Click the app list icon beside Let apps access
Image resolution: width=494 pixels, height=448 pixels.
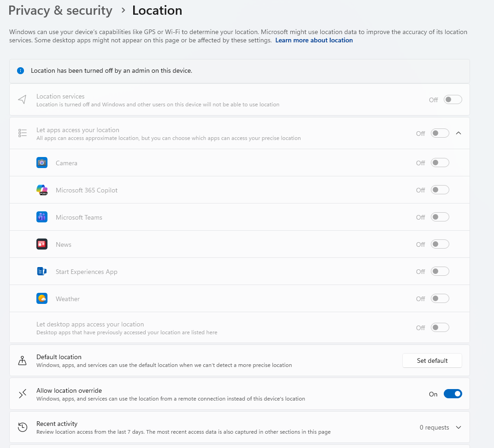23,133
